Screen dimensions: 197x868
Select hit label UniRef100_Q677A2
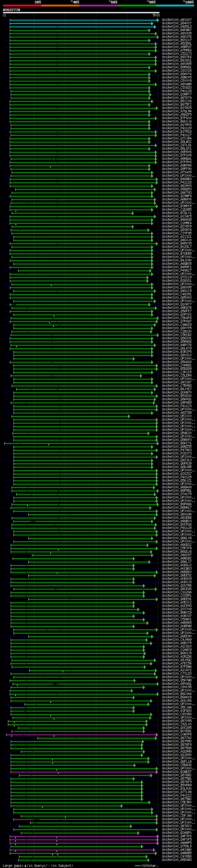[177, 738]
